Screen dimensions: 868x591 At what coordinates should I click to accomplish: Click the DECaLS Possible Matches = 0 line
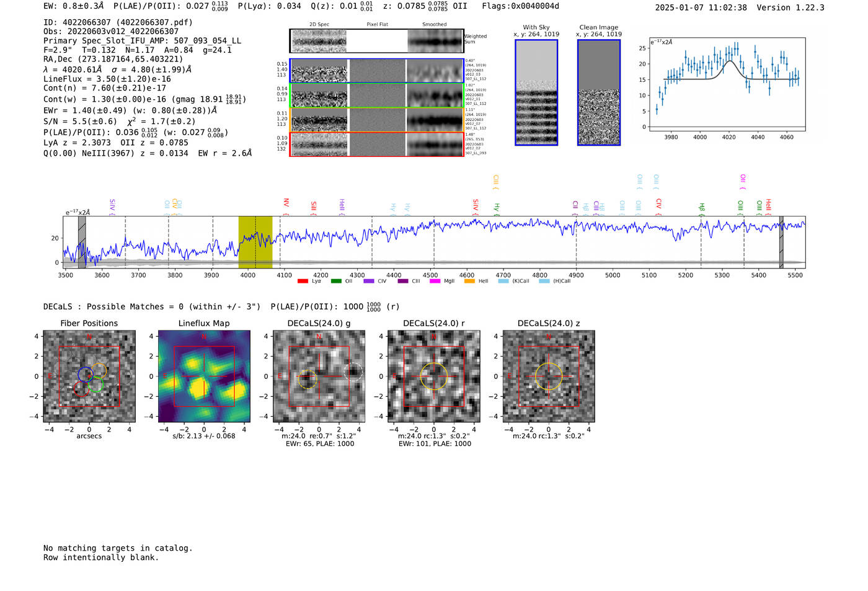tap(152, 306)
